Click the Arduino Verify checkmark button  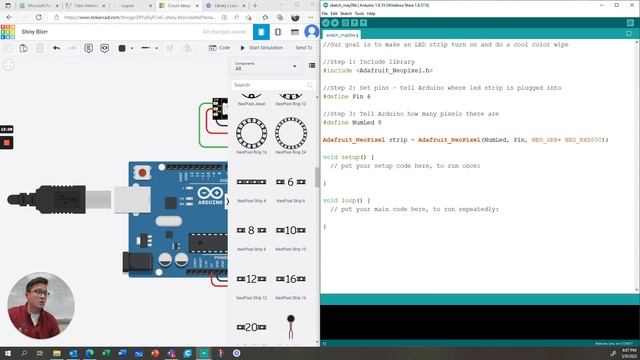[326, 23]
